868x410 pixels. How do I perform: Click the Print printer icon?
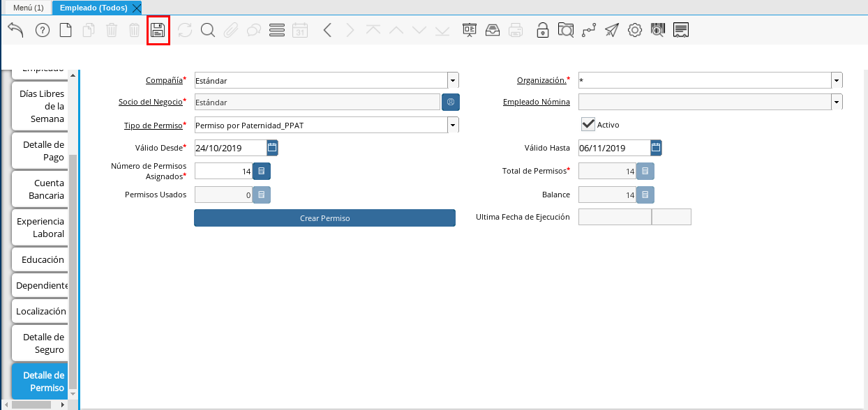pos(516,30)
